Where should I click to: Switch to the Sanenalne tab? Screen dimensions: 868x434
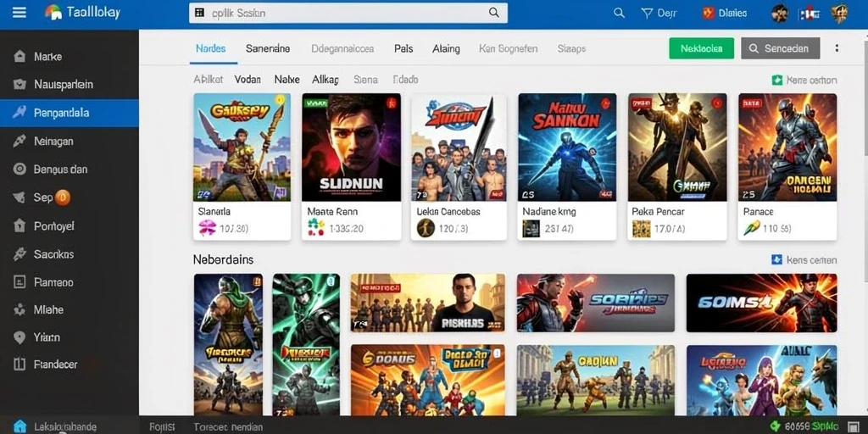point(268,48)
